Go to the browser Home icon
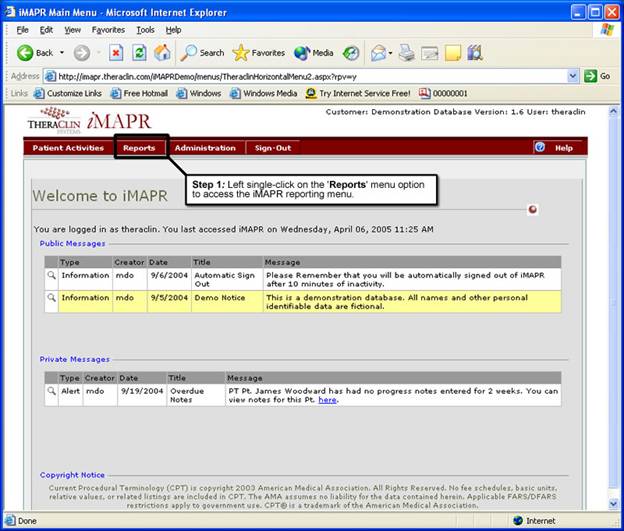624x531 pixels. point(162,52)
